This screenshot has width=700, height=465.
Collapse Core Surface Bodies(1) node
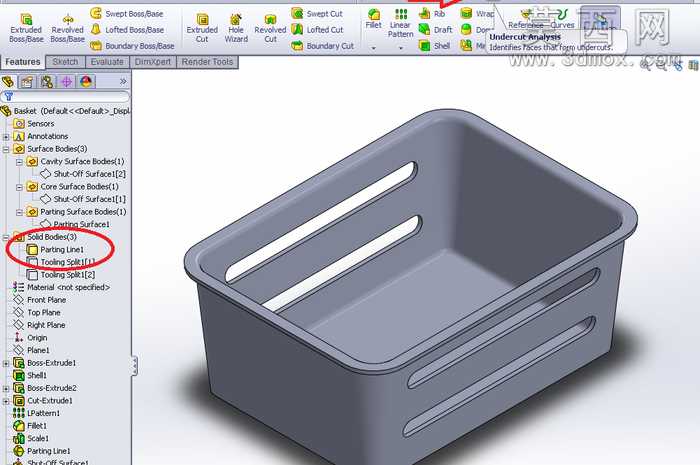pyautogui.click(x=19, y=187)
